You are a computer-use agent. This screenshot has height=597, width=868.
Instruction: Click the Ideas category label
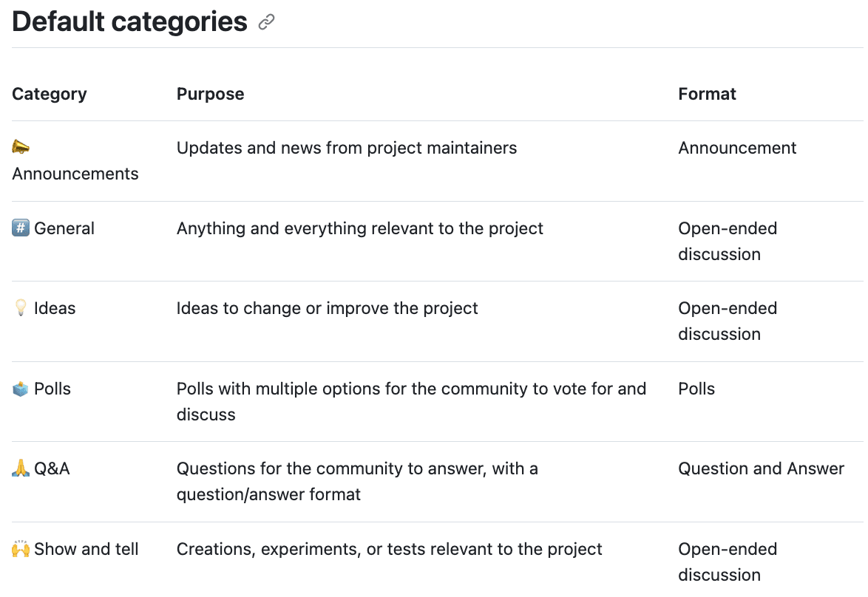(x=55, y=308)
